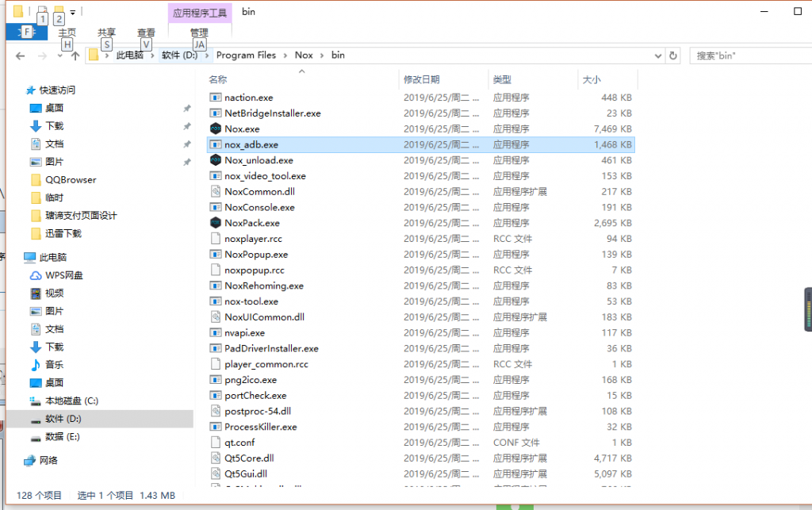Click the 音乐 music note icon

(x=35, y=365)
